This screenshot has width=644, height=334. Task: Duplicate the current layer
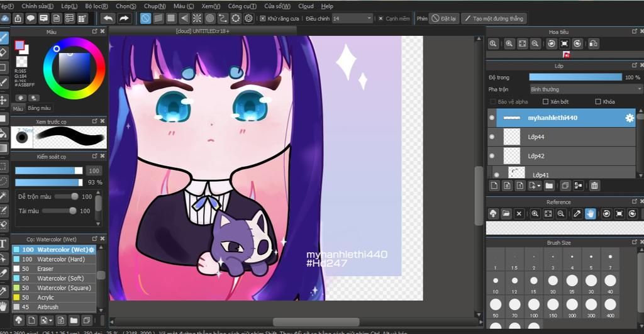[x=565, y=186]
